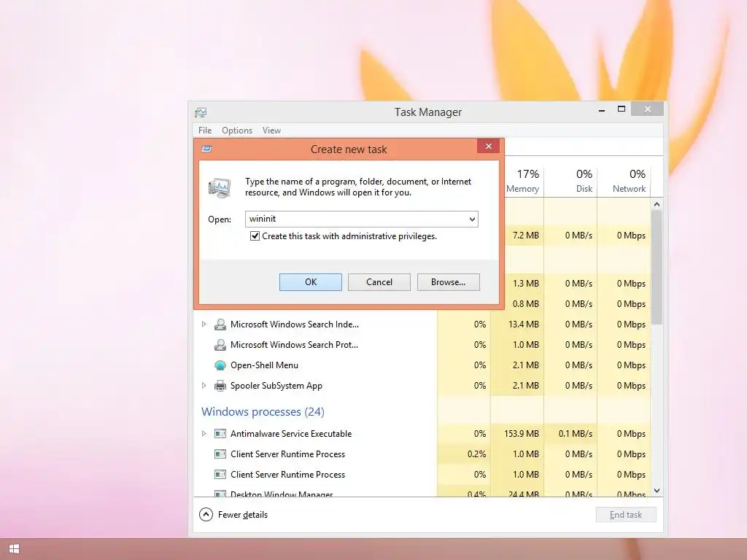747x560 pixels.
Task: Click icon of first Client Server Runtime Process (0.2%)
Action: [220, 454]
